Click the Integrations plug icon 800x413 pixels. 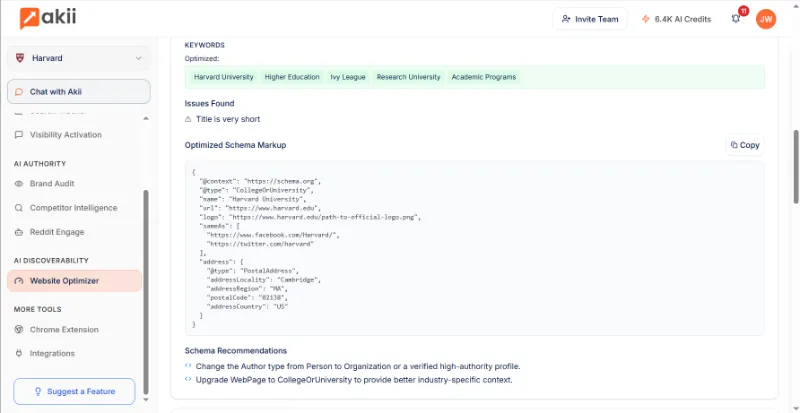(19, 353)
